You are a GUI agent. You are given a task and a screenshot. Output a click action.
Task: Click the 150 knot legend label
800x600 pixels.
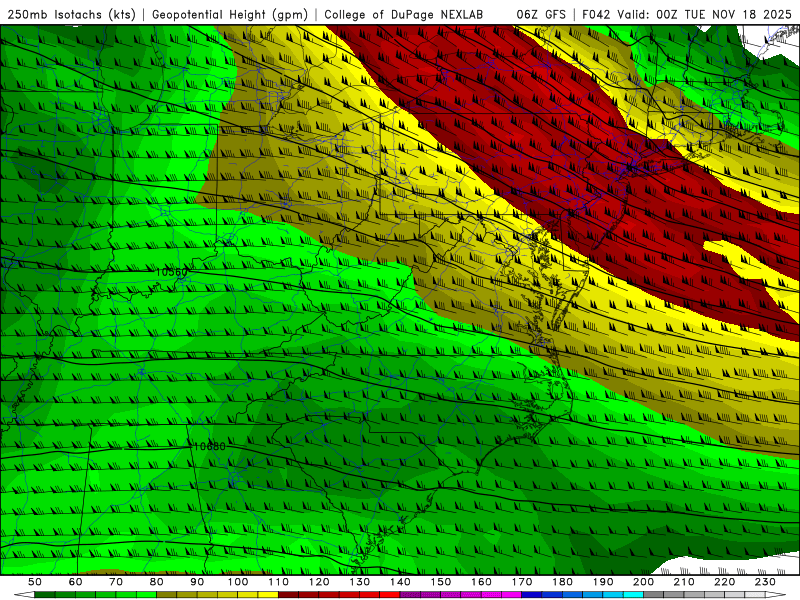pos(441,582)
